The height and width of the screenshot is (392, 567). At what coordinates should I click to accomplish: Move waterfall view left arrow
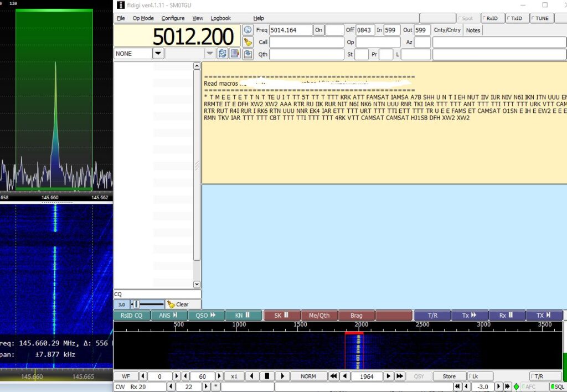click(252, 376)
